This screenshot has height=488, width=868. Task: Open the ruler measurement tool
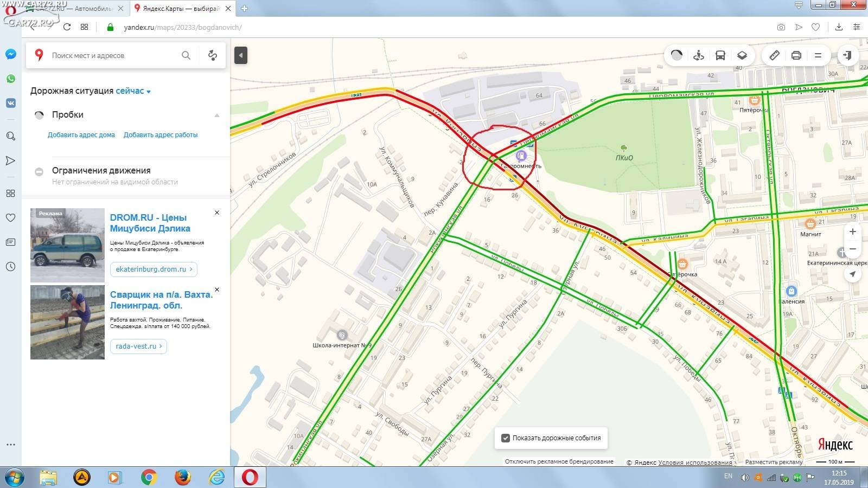[x=775, y=55]
